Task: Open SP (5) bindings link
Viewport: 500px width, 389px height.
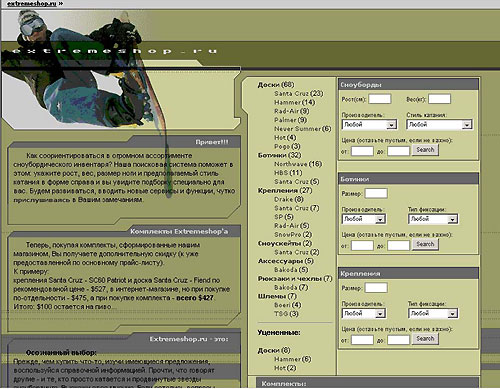Action: 284,217
